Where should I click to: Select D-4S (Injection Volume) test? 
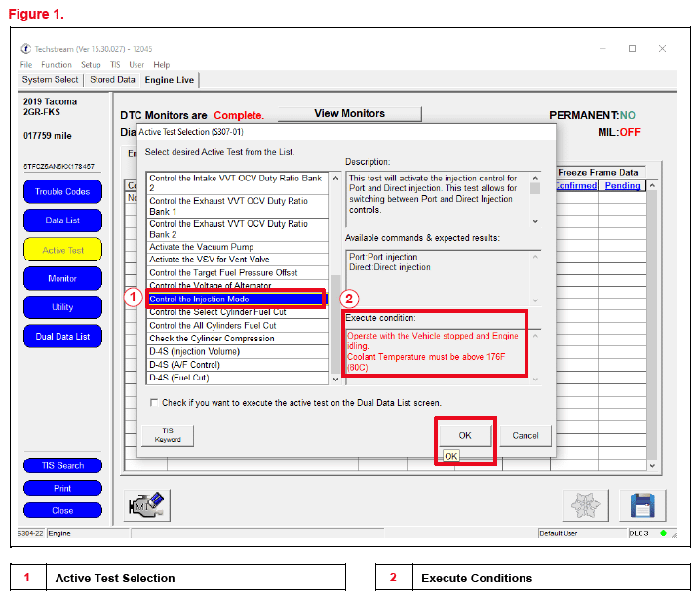[x=238, y=351]
